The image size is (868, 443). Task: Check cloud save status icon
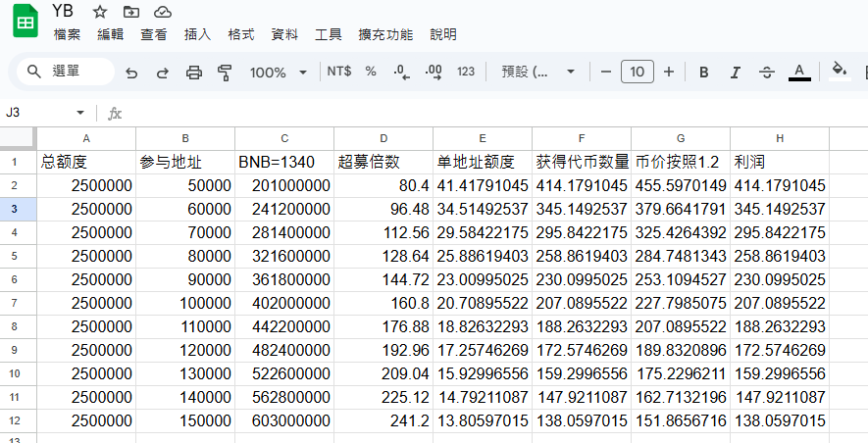coord(163,12)
